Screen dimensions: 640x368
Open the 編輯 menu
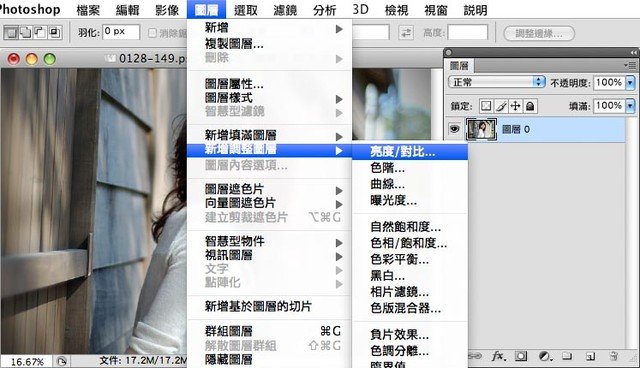pos(128,10)
